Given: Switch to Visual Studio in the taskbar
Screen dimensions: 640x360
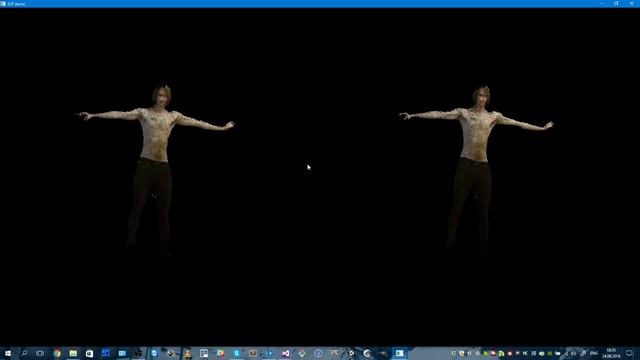Looking at the screenshot, I should point(285,353).
